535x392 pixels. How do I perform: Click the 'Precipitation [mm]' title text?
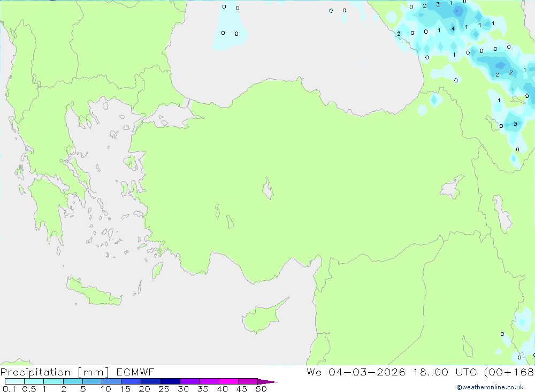pyautogui.click(x=55, y=372)
